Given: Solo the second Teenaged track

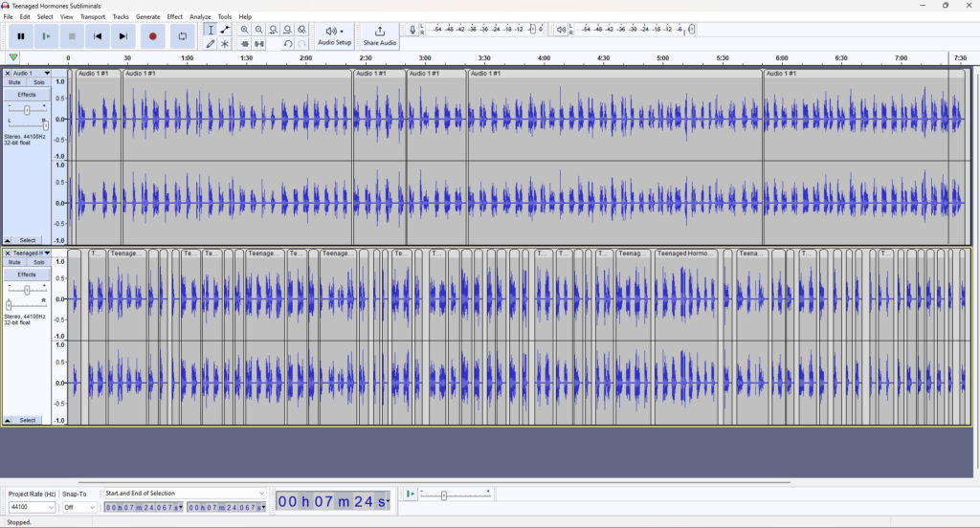Looking at the screenshot, I should 38,262.
